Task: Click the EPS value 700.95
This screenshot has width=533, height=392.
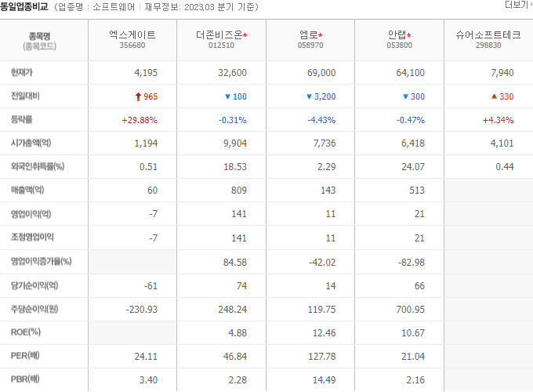Action: 410,310
